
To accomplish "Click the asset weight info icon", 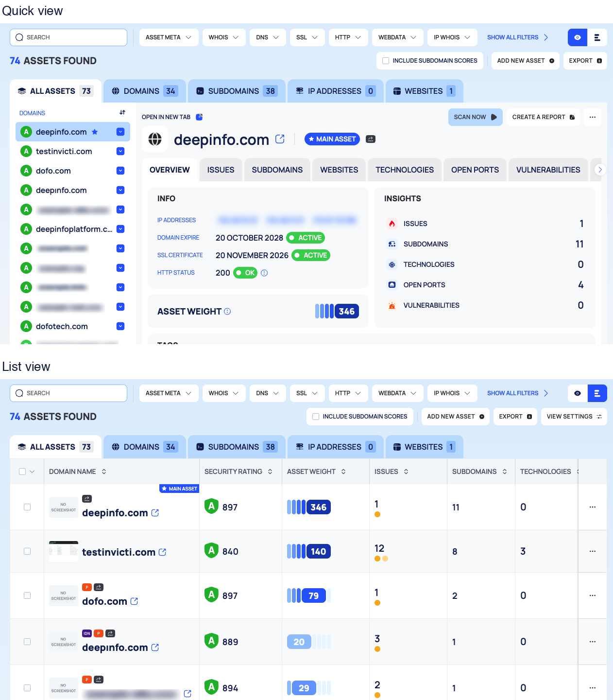I will pos(227,311).
